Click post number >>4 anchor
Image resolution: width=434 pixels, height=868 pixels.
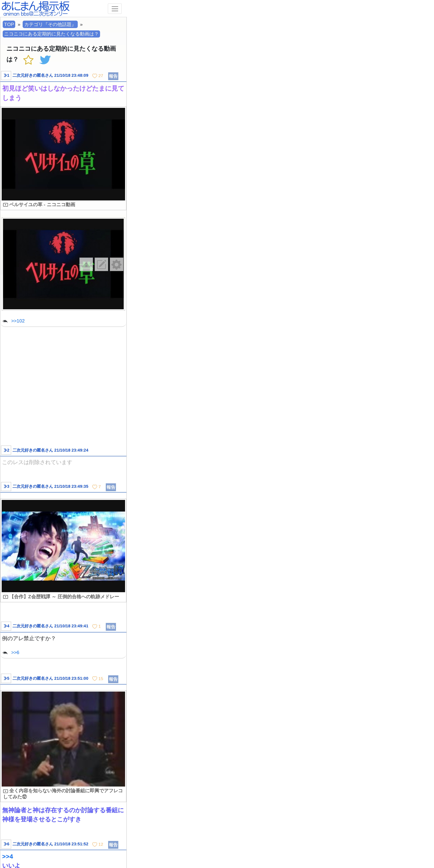click(6, 626)
